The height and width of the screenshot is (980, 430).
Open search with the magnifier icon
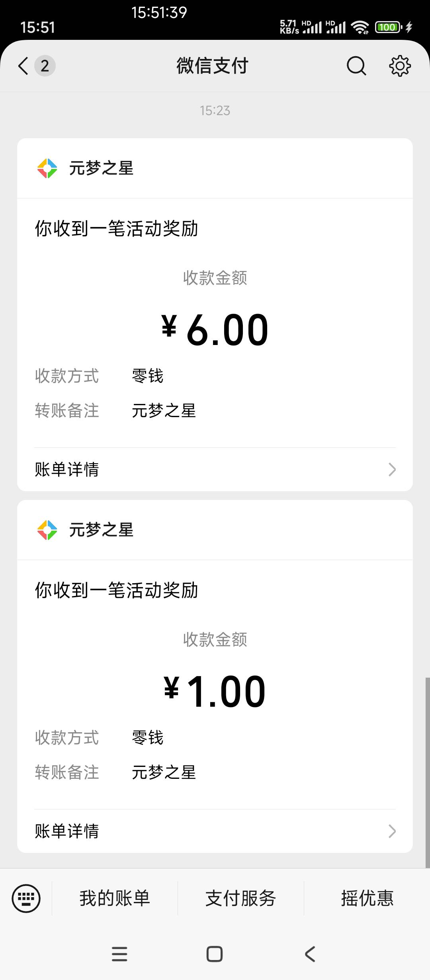tap(356, 66)
